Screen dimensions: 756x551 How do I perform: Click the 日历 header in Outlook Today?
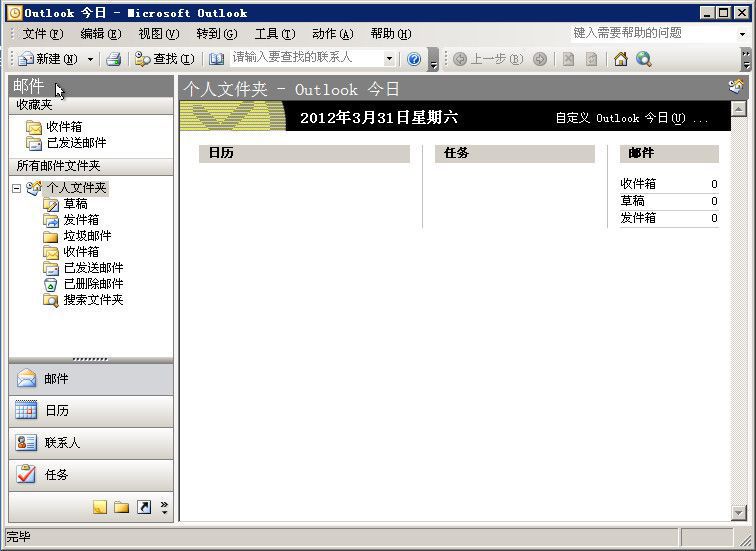point(304,153)
